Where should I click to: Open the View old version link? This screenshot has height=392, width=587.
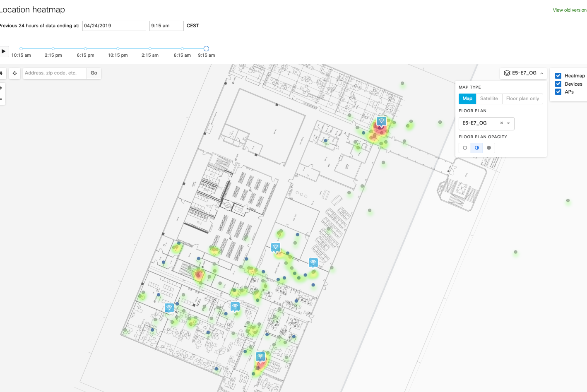click(x=570, y=10)
